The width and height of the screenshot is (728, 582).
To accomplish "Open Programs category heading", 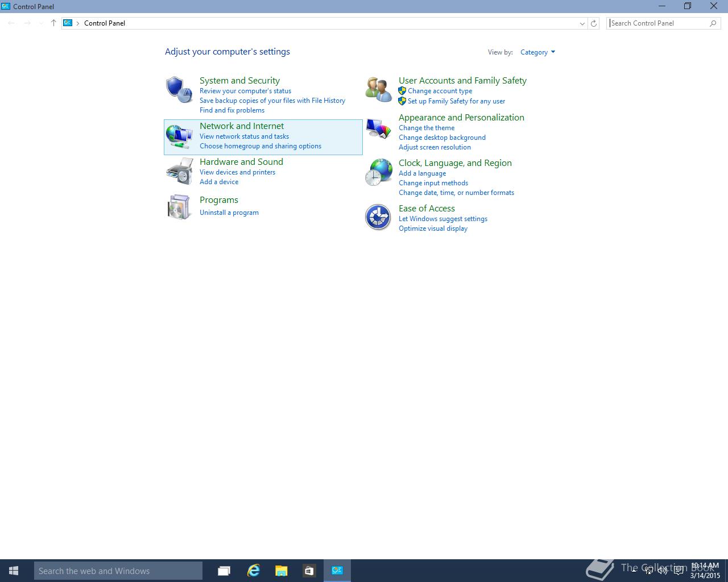I will 219,200.
